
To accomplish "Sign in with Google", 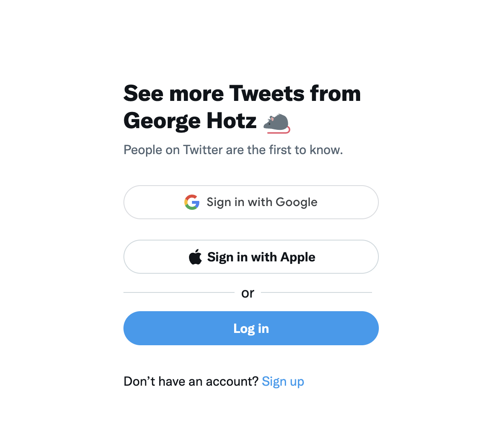I will click(x=251, y=202).
